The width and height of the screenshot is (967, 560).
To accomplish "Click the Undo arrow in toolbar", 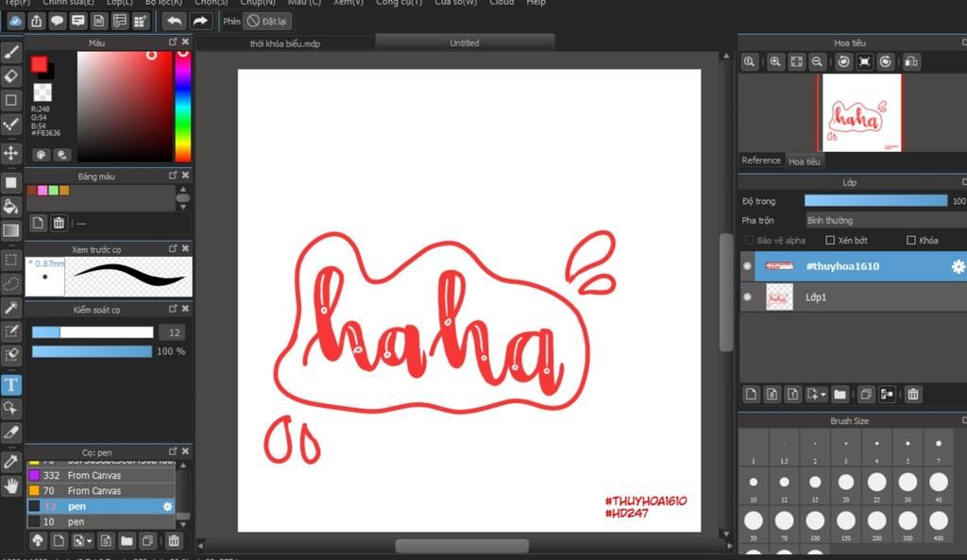I will pos(175,21).
